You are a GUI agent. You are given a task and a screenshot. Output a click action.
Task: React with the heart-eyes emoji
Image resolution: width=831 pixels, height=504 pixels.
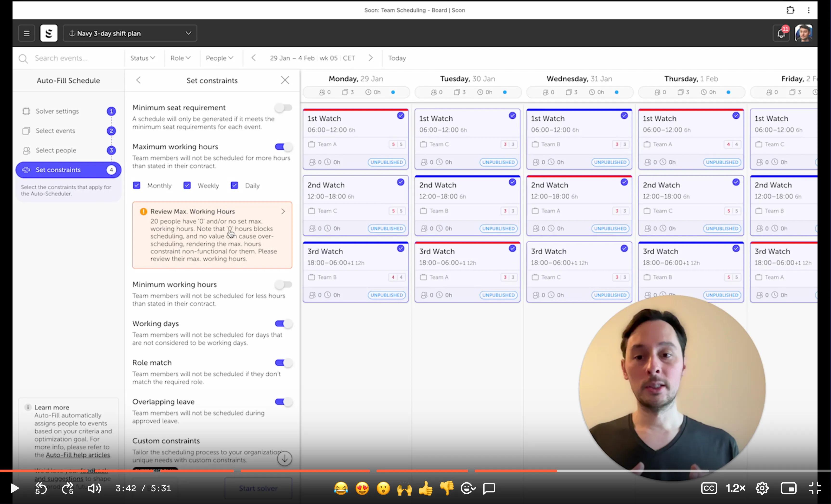pyautogui.click(x=362, y=488)
